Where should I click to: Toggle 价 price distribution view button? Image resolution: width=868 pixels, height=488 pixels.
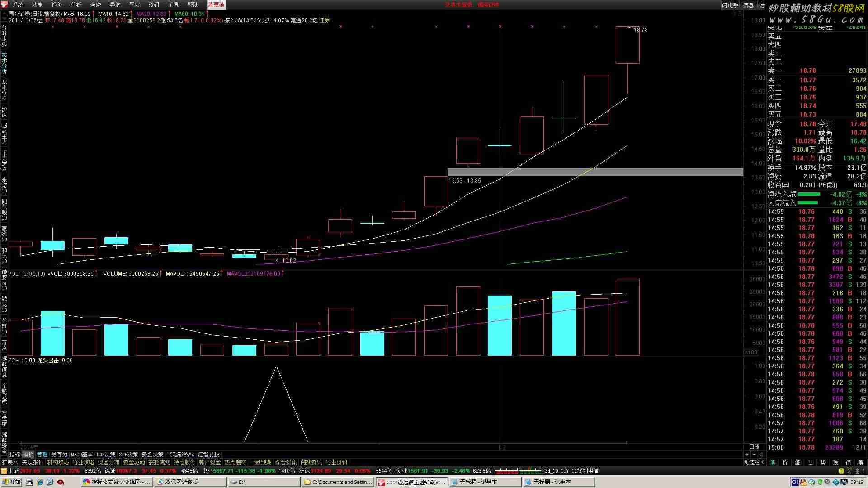point(785,462)
